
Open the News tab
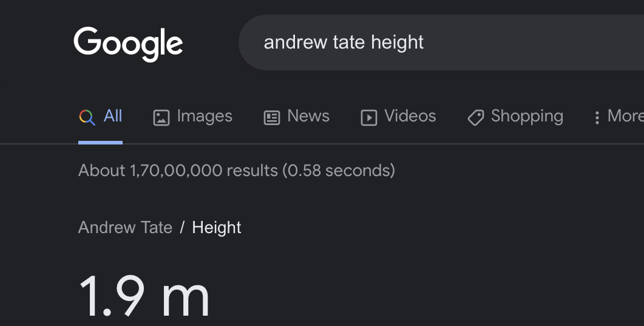(x=308, y=116)
